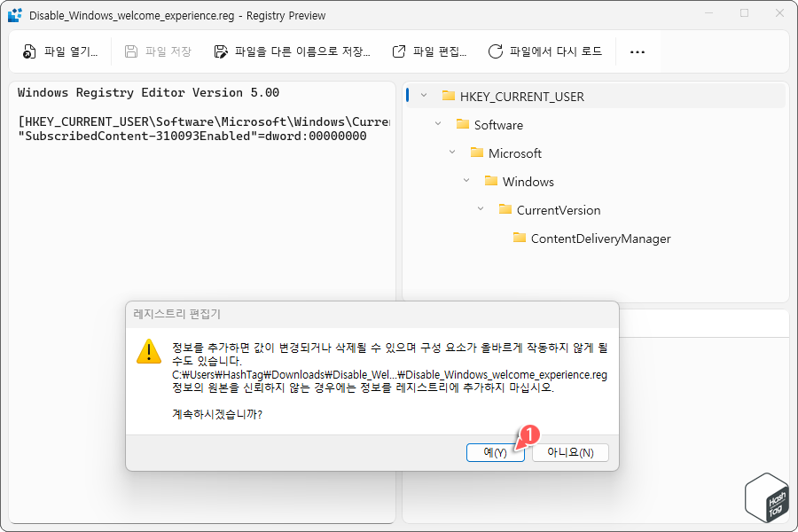The height and width of the screenshot is (532, 798).
Task: Click the ContentDeliveryManager folder icon
Action: (x=520, y=239)
